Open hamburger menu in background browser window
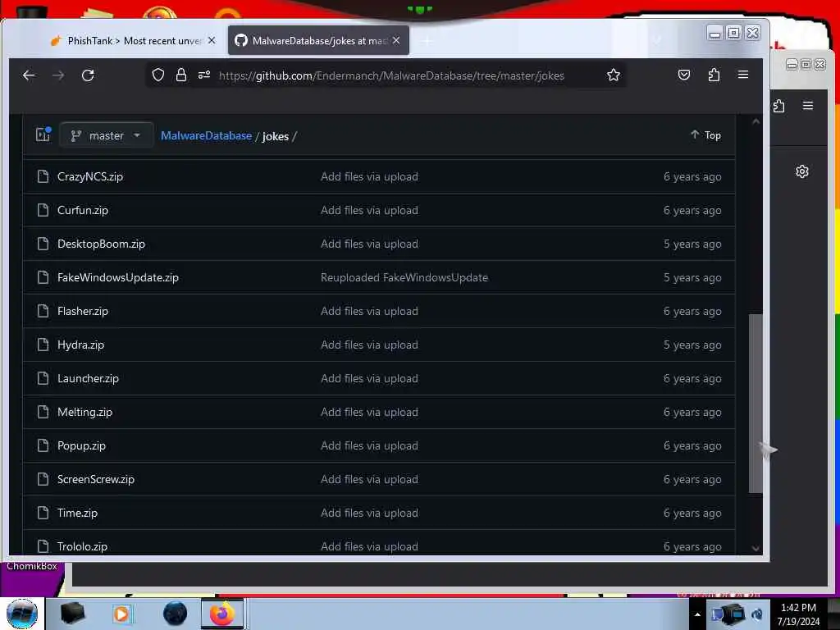 coord(808,106)
